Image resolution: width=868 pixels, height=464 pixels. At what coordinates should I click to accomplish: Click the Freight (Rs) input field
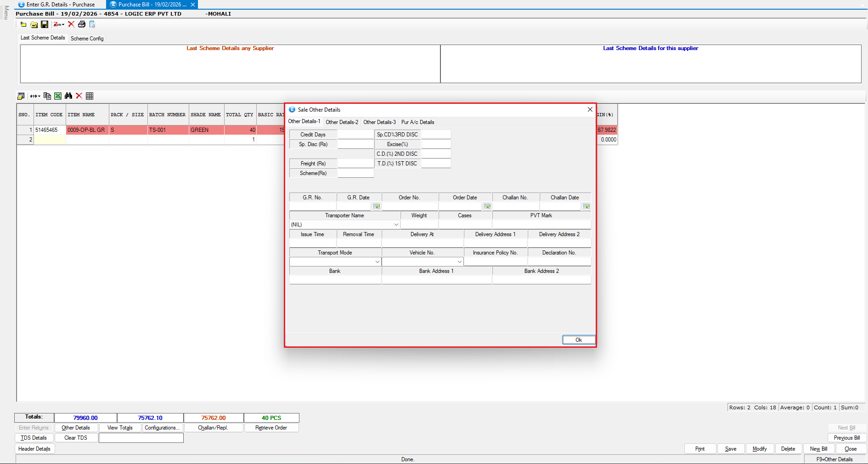click(355, 164)
